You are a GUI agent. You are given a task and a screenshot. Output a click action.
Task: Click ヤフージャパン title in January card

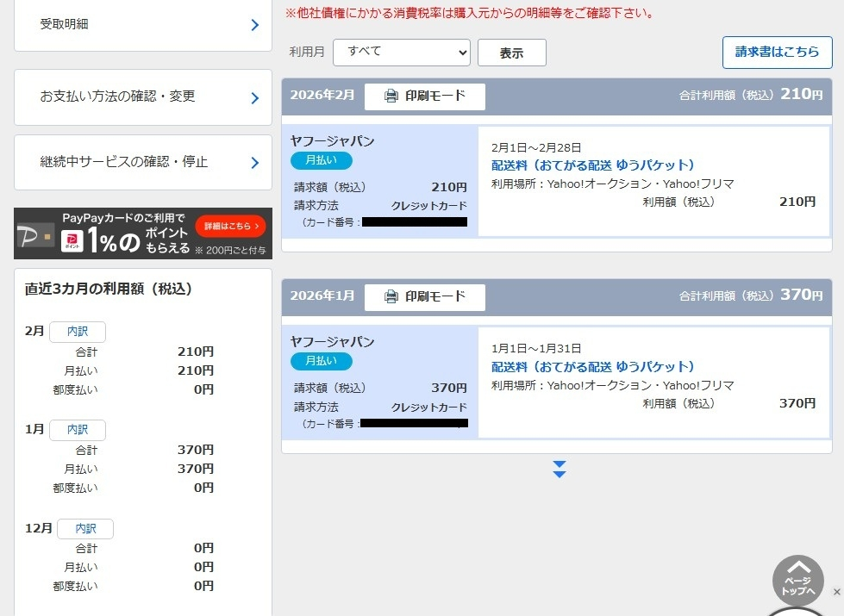pyautogui.click(x=332, y=342)
